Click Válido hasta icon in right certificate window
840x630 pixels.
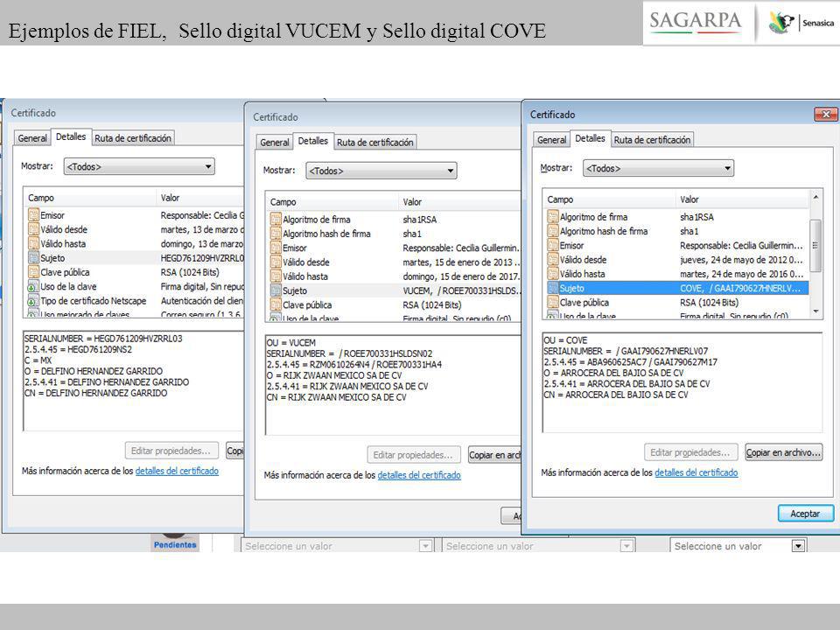(x=553, y=274)
